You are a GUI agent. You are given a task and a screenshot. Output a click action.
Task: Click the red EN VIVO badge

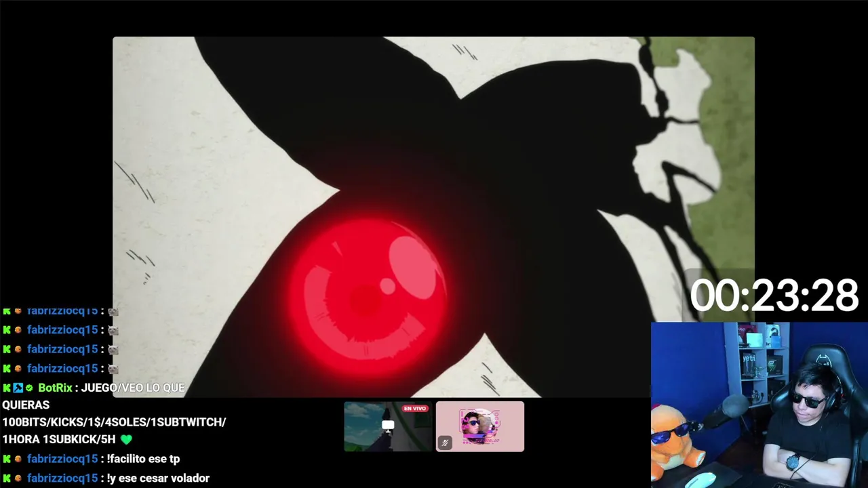tap(415, 409)
